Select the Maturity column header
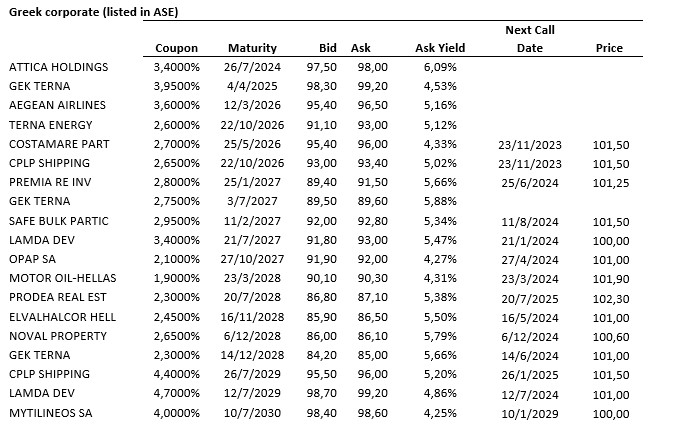 pyautogui.click(x=252, y=48)
